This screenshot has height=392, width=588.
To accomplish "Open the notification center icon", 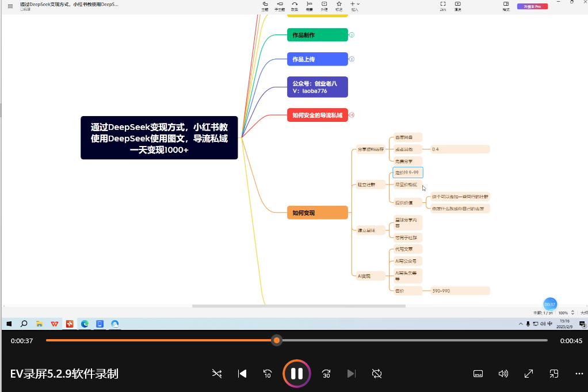I will click(x=582, y=324).
